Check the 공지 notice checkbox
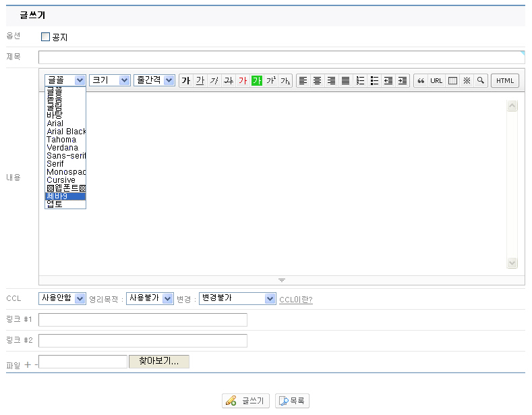The image size is (532, 415). (46, 37)
